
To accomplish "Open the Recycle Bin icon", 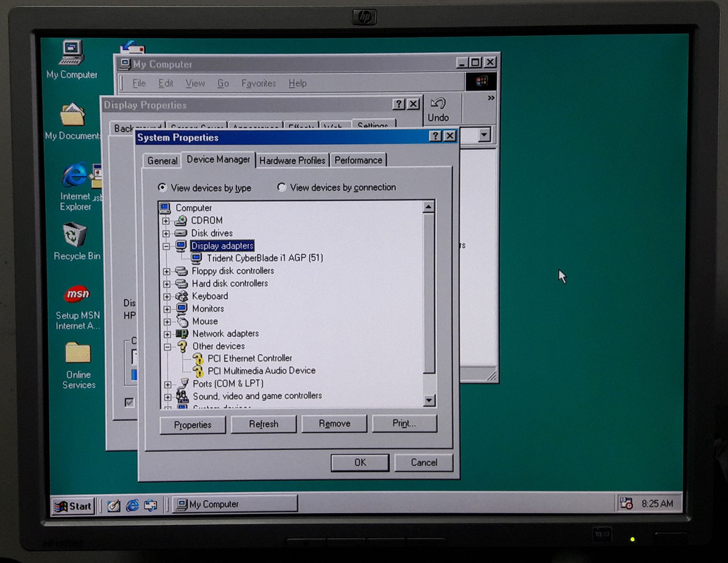I will pyautogui.click(x=75, y=234).
